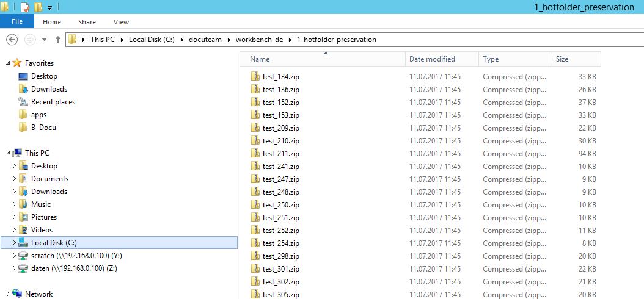Switch to the Share ribbon tab
This screenshot has width=644, height=299.
pos(87,22)
